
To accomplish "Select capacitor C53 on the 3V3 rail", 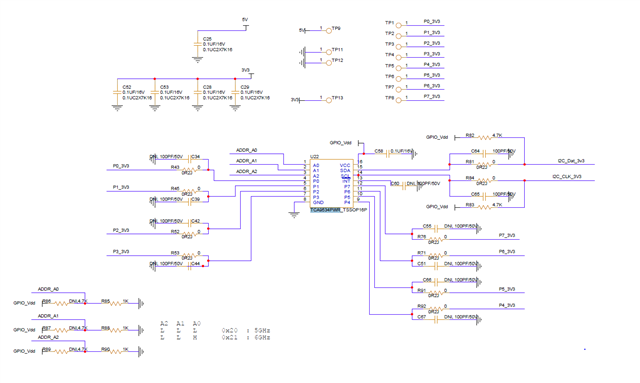I will click(x=155, y=92).
